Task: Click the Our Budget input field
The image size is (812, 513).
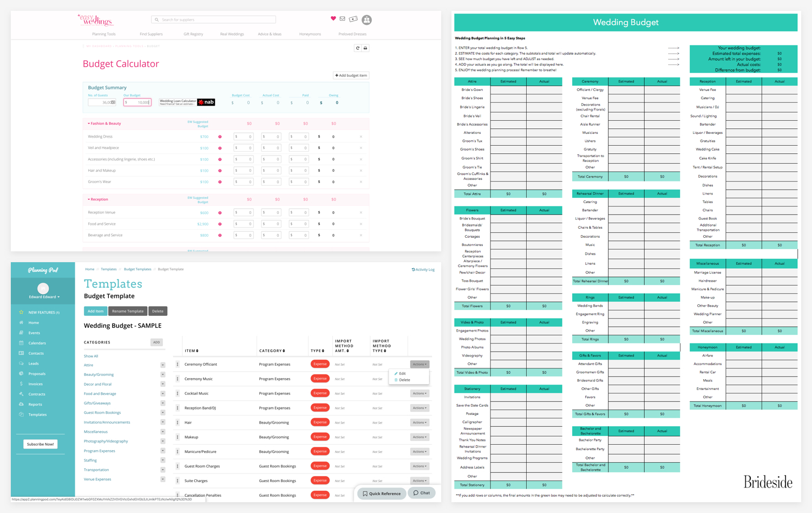Action: coord(137,102)
